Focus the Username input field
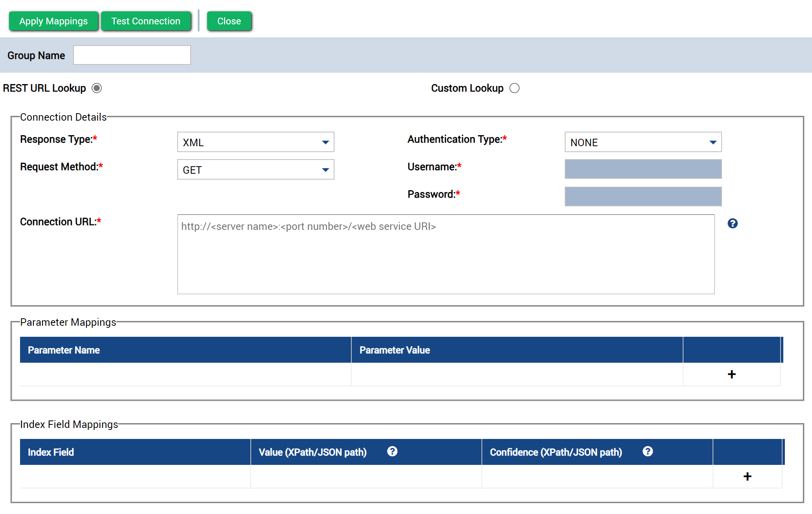This screenshot has width=812, height=514. pyautogui.click(x=643, y=169)
